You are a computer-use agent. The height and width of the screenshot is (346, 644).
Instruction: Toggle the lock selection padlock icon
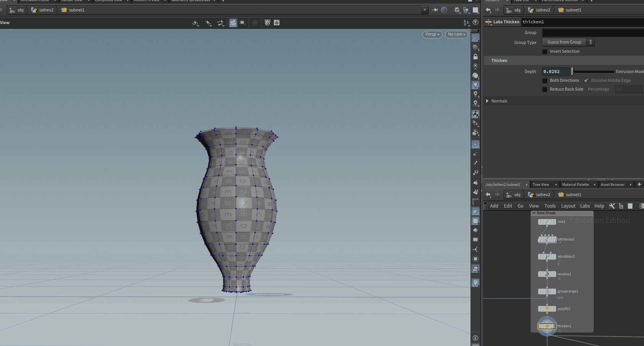click(x=475, y=57)
